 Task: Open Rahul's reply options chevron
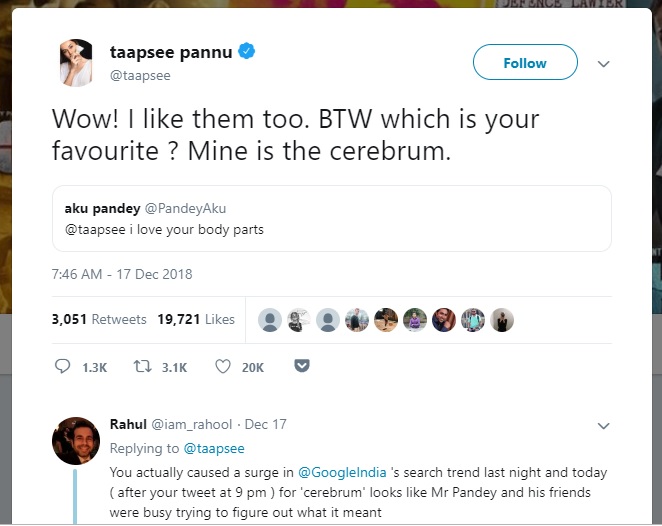[x=603, y=425]
